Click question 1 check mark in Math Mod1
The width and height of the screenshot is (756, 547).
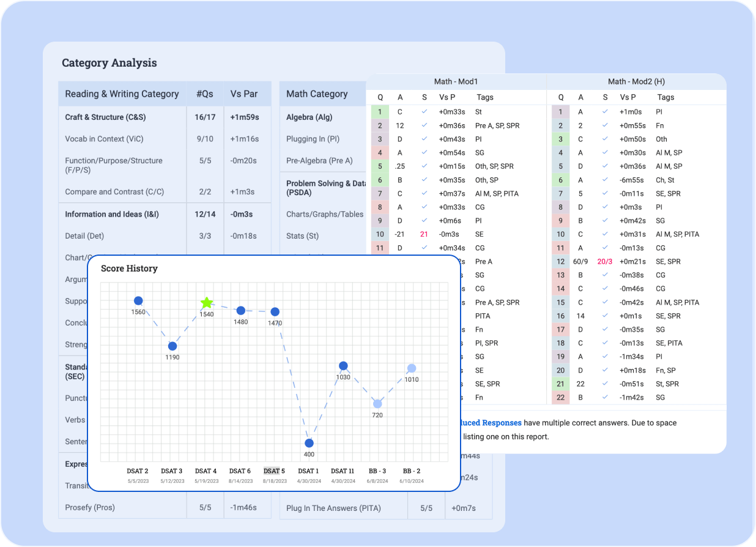click(x=424, y=112)
